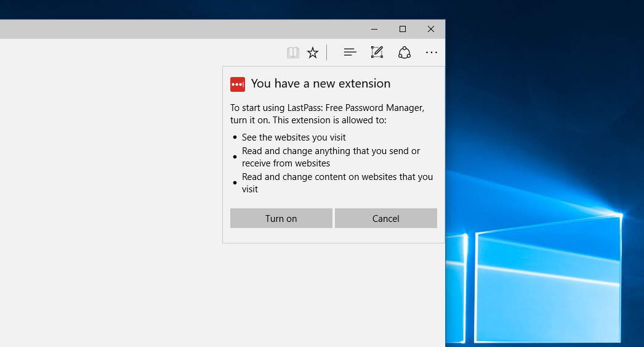Open the Hub three-lines icon
Image resolution: width=644 pixels, height=347 pixels.
pos(350,53)
